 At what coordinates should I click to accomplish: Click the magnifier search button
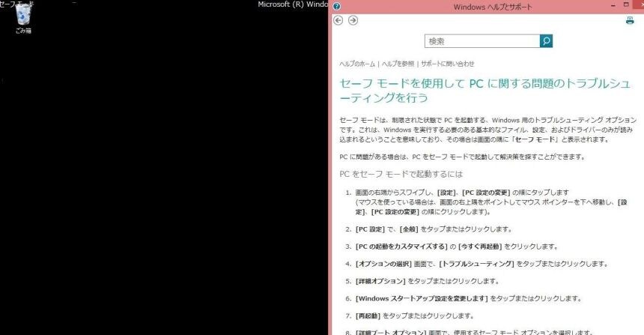point(546,41)
